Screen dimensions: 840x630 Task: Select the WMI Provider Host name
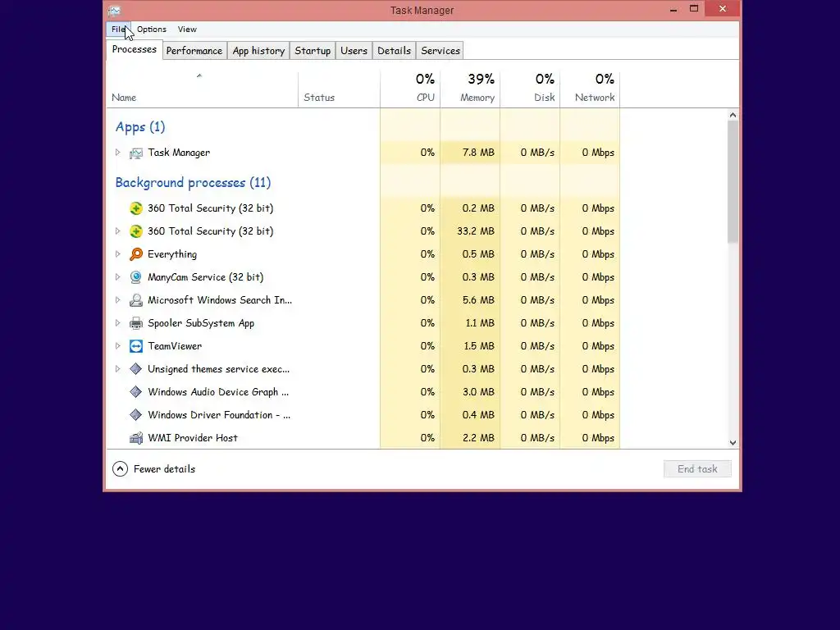click(x=193, y=438)
